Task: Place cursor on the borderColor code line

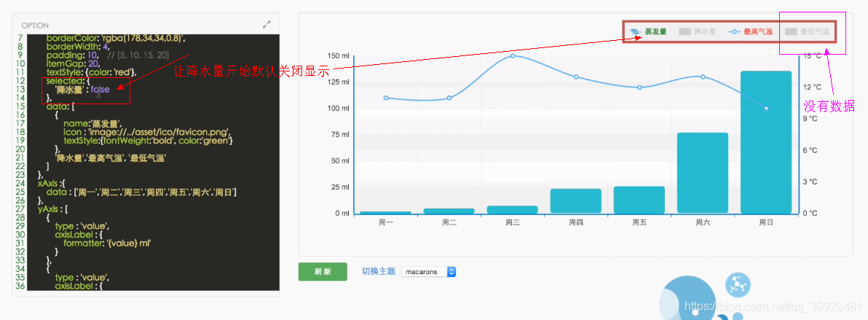Action: point(115,38)
